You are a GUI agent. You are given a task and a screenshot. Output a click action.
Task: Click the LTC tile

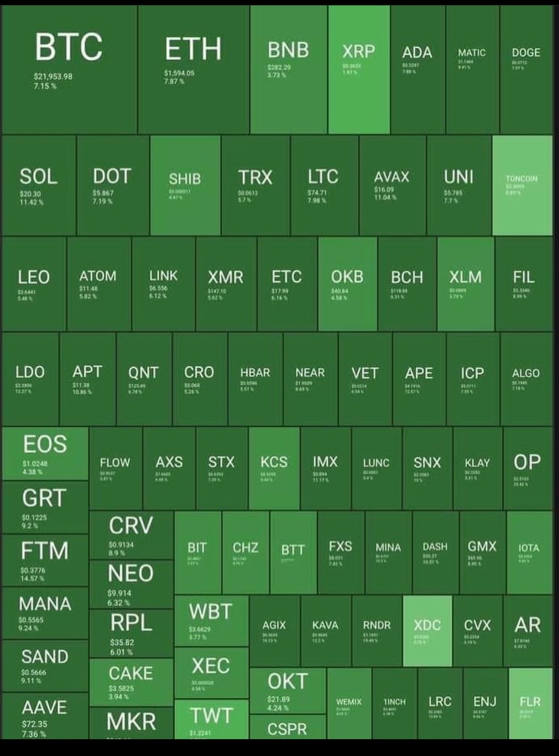coord(324,185)
